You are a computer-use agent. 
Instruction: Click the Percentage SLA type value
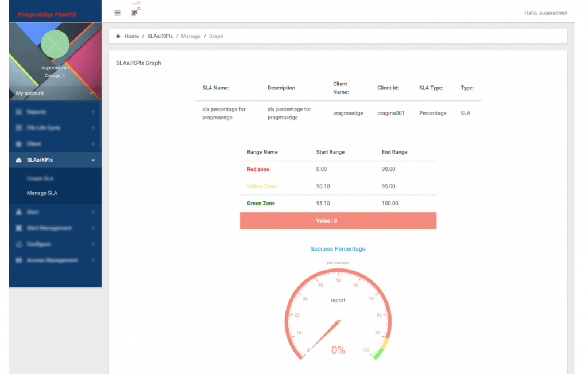click(x=433, y=113)
